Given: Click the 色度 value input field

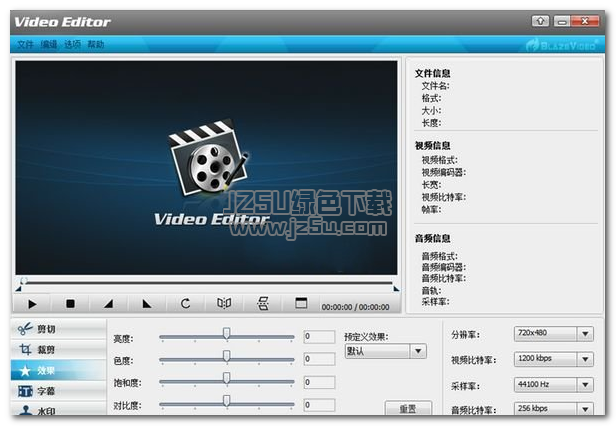Looking at the screenshot, I should [x=319, y=359].
